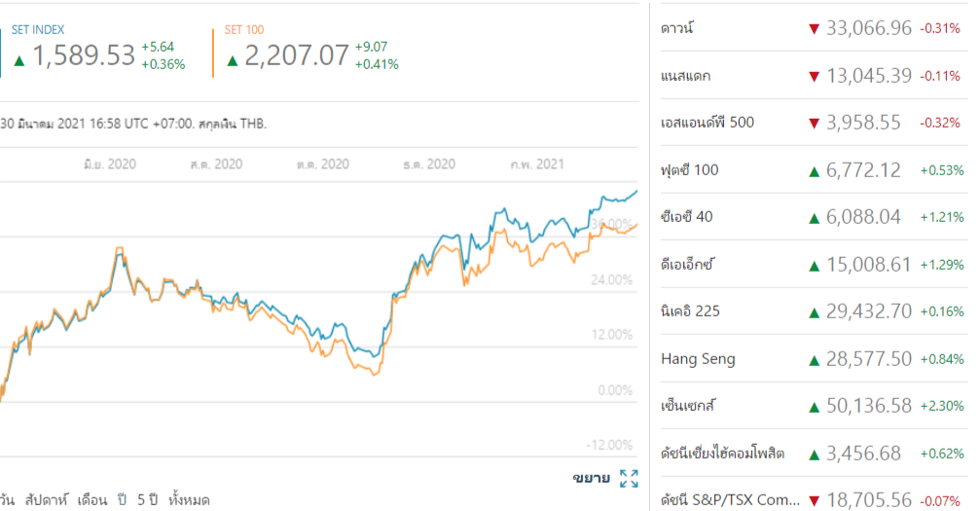Open the ดีเอเอ็กซ์ index row

pyautogui.click(x=689, y=265)
